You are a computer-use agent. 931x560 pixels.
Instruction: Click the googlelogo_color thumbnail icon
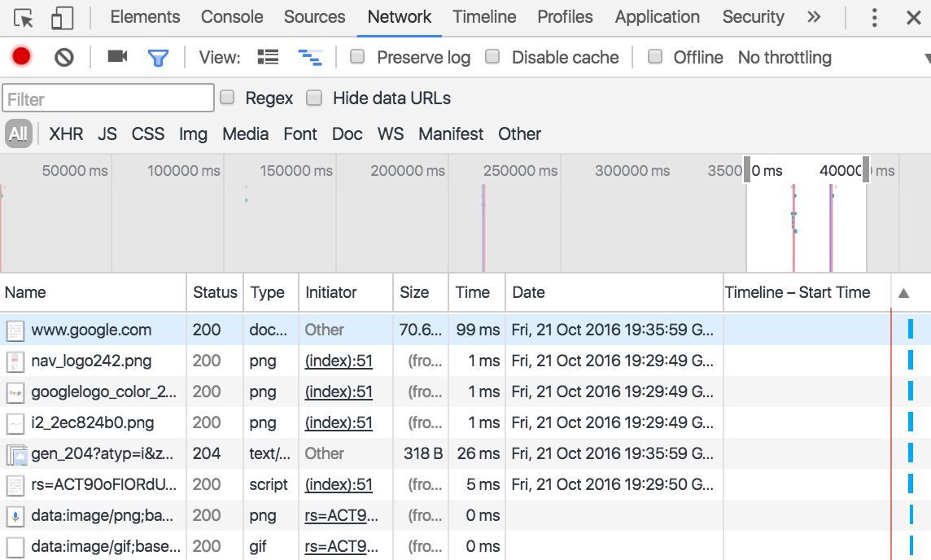(15, 392)
